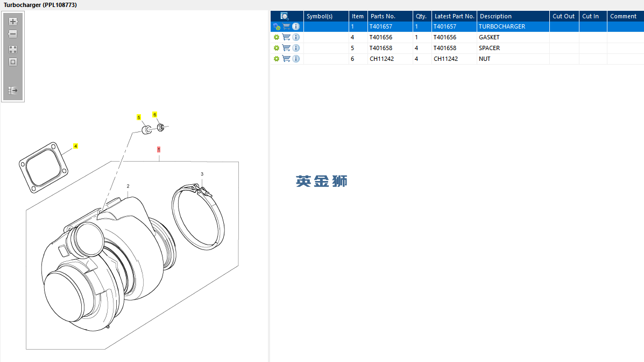Sort by the Item column header
This screenshot has width=644, height=362.
[x=358, y=16]
